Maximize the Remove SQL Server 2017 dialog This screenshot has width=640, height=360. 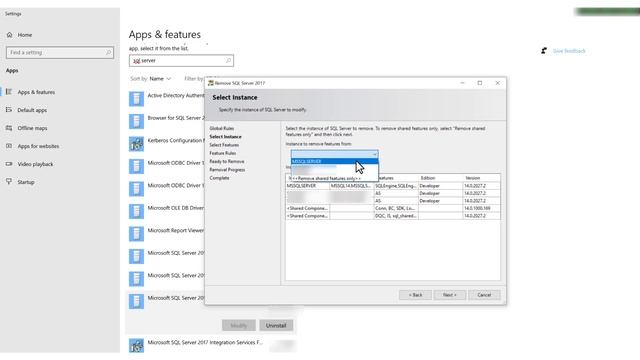click(x=480, y=83)
